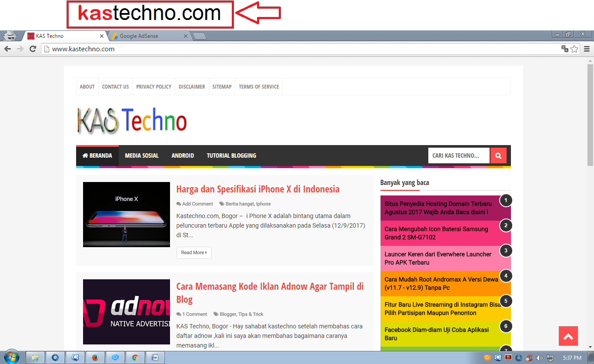This screenshot has width=594, height=364.
Task: Open Google Chrome from the taskbar
Action: click(x=135, y=357)
